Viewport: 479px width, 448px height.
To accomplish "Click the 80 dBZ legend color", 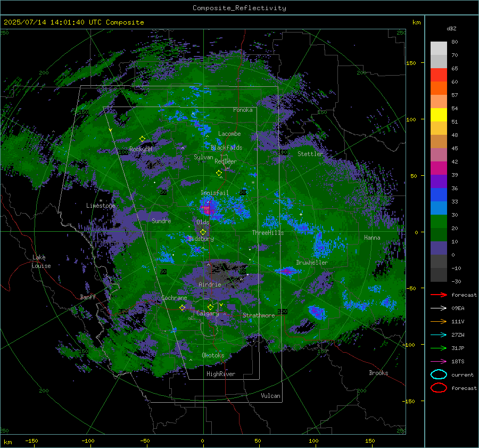I will pos(439,48).
